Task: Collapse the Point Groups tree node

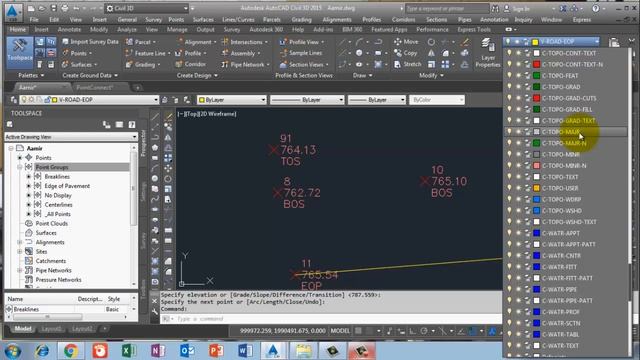Action: [20, 167]
